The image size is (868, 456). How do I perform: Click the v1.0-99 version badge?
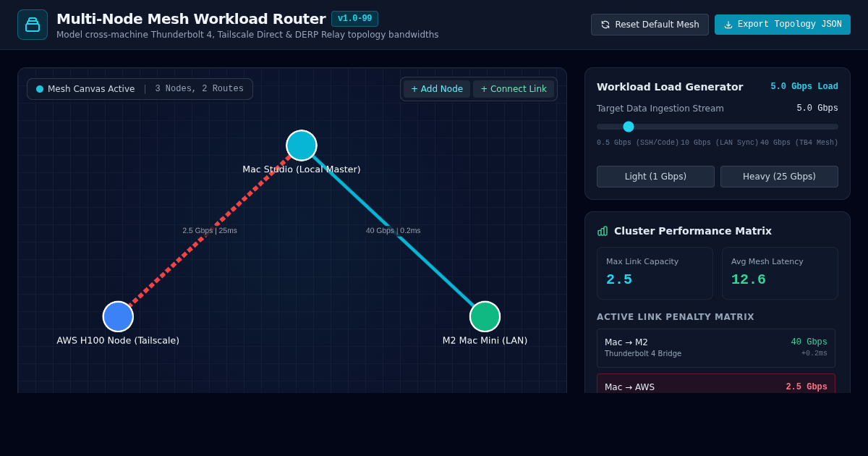click(354, 19)
